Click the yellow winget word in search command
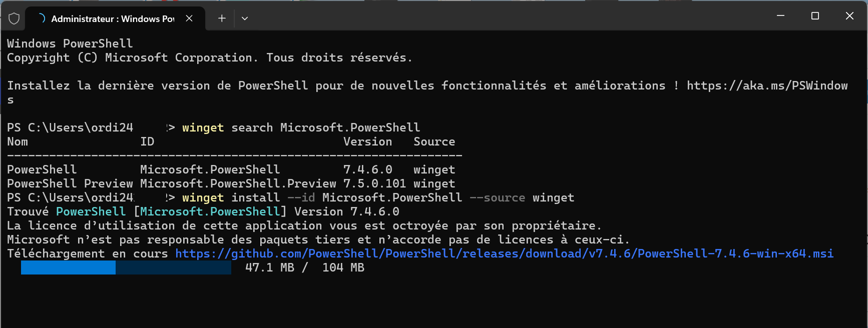The image size is (868, 328). pyautogui.click(x=203, y=127)
